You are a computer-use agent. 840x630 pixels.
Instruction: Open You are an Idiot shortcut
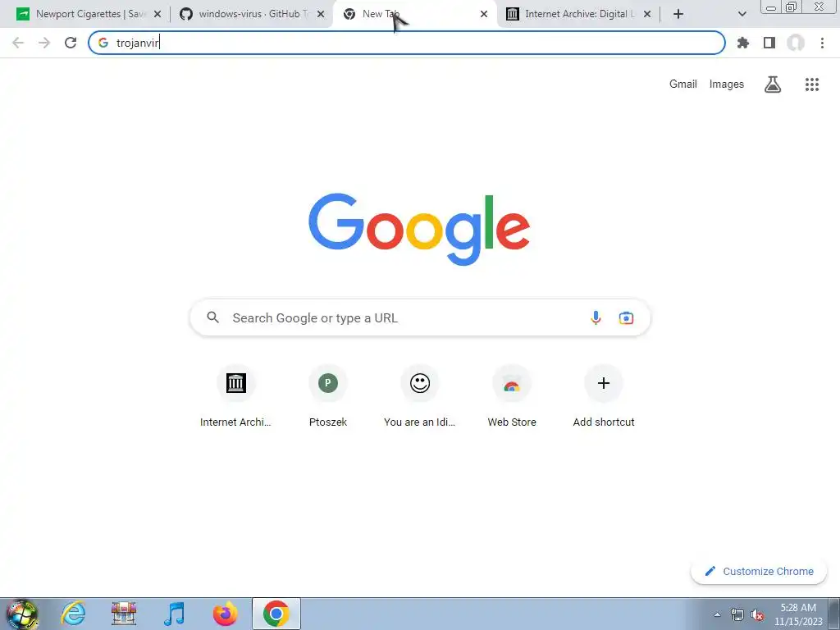[419, 396]
